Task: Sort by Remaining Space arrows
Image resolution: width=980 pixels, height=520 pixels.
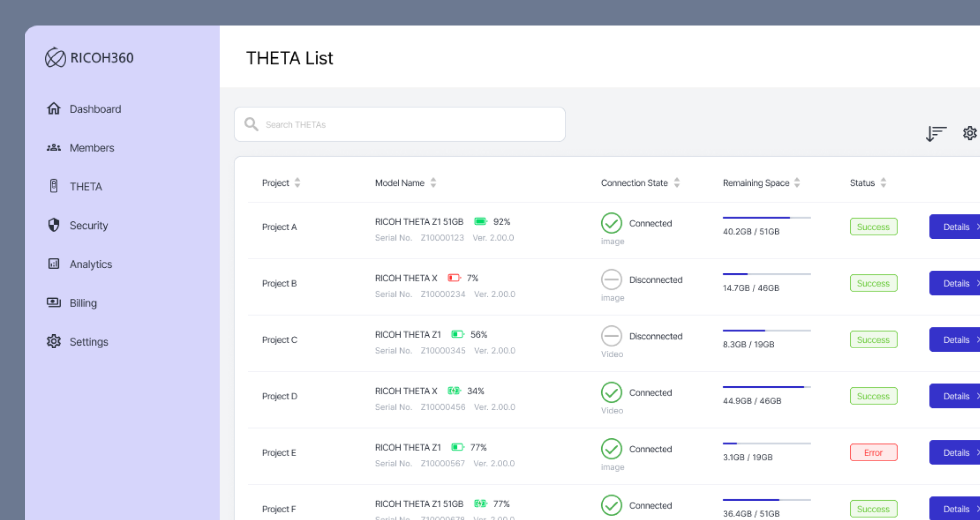Action: 797,183
